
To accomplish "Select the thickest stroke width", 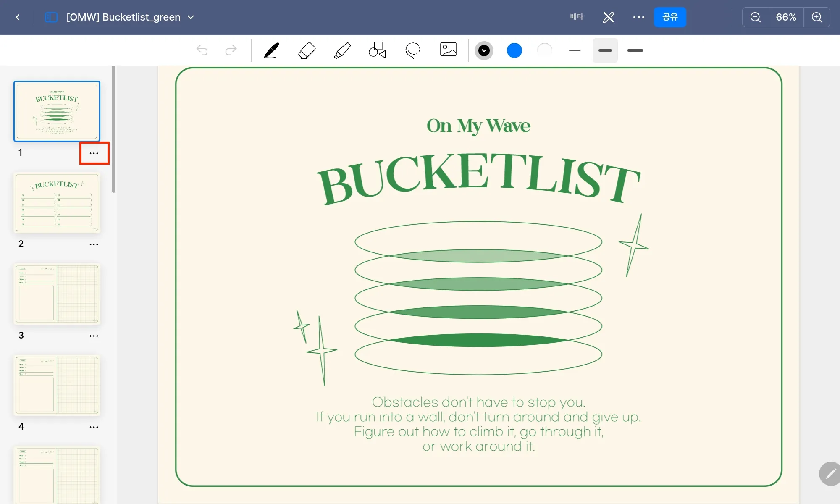I will [x=635, y=50].
